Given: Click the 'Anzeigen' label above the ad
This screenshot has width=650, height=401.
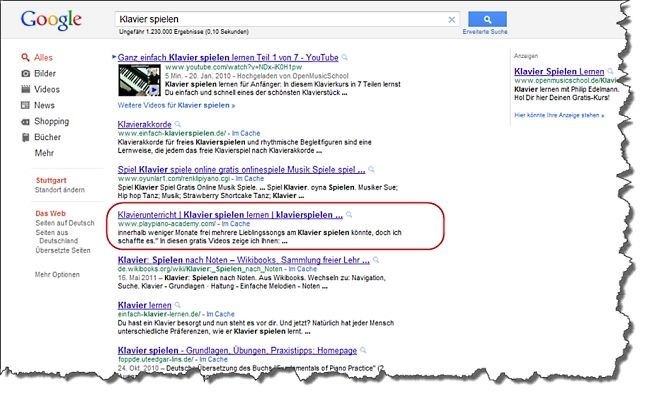Looking at the screenshot, I should (x=526, y=56).
